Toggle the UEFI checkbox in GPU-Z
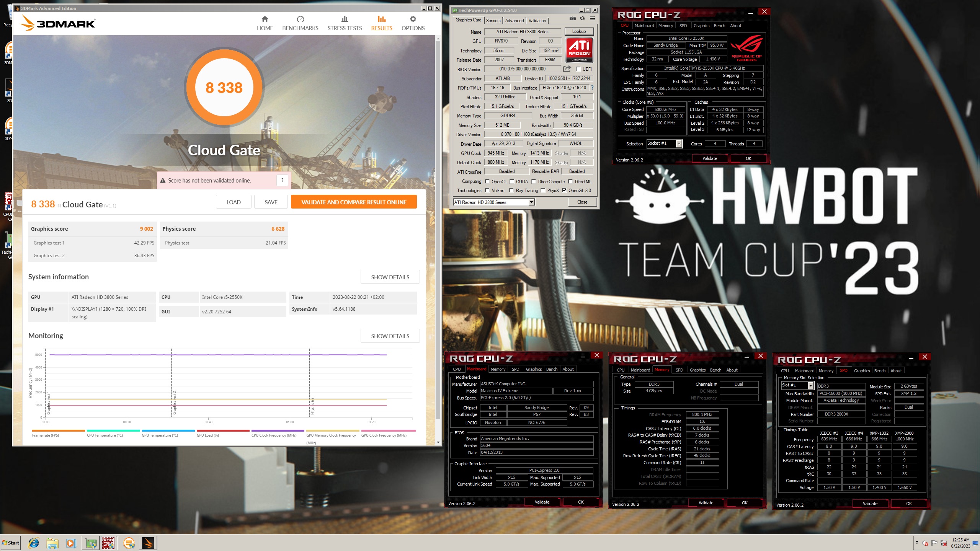 click(578, 69)
